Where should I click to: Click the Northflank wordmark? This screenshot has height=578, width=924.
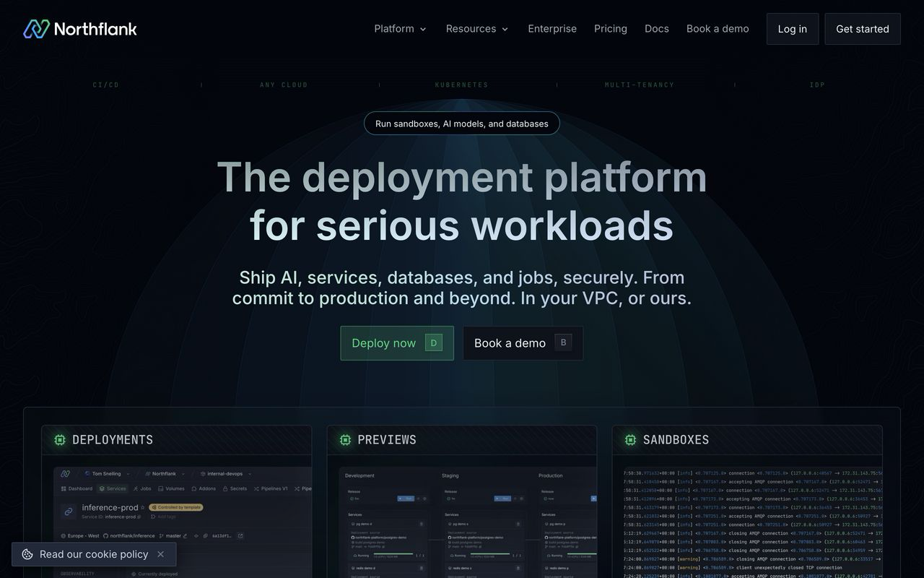click(95, 29)
